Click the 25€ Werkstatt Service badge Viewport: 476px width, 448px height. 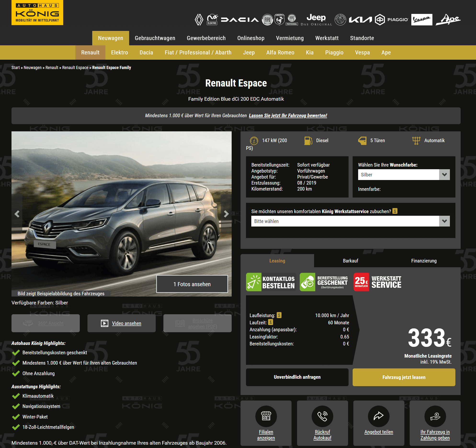tap(378, 282)
